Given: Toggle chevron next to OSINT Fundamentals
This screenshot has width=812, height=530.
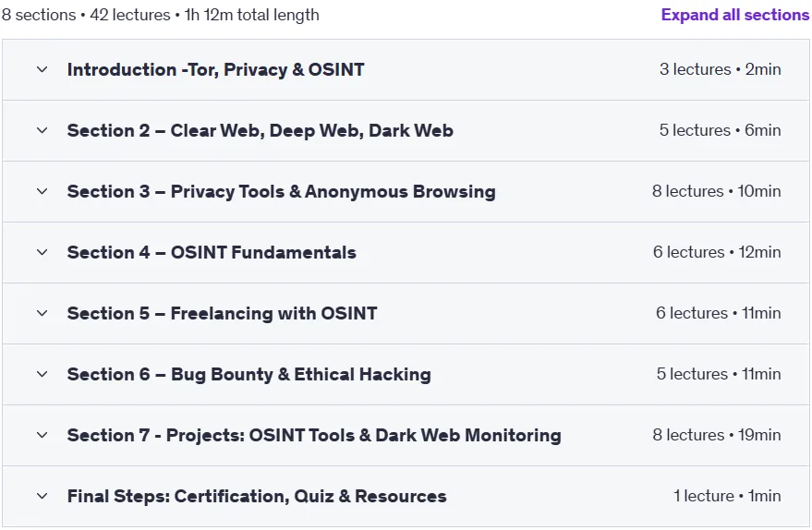Looking at the screenshot, I should (x=42, y=252).
